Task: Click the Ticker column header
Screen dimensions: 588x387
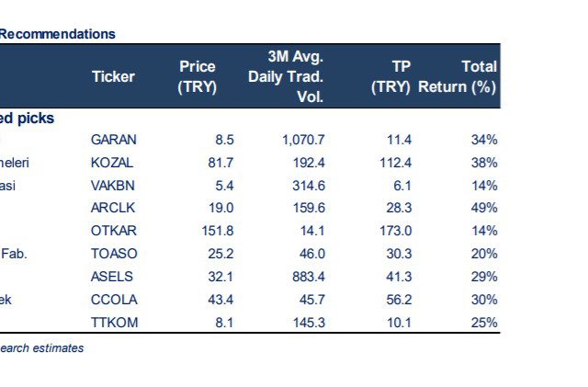Action: 113,77
